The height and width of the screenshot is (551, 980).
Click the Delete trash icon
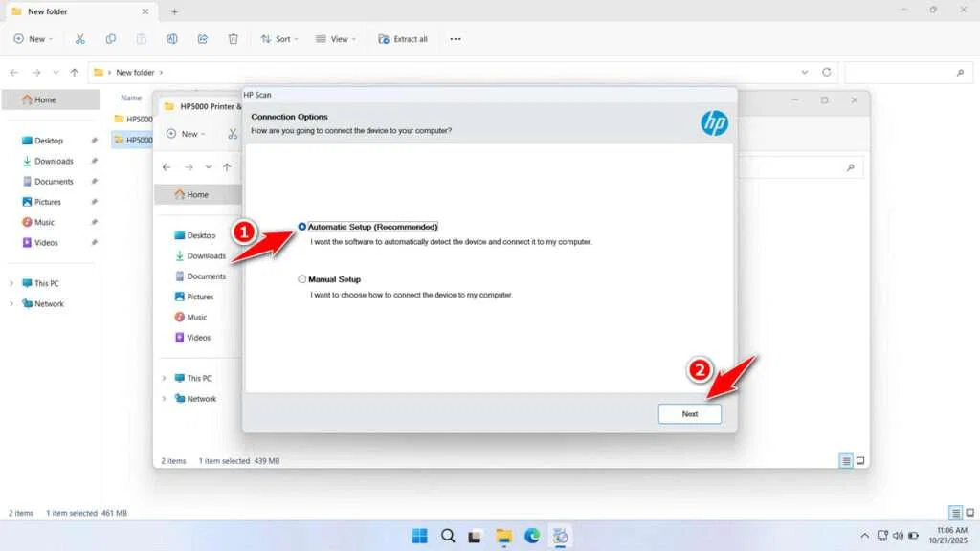[234, 39]
